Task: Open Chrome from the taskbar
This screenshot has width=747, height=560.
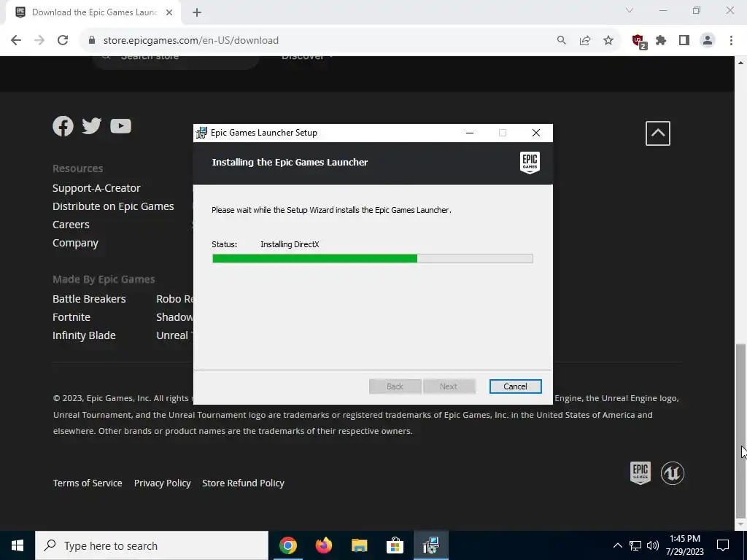Action: pos(287,545)
